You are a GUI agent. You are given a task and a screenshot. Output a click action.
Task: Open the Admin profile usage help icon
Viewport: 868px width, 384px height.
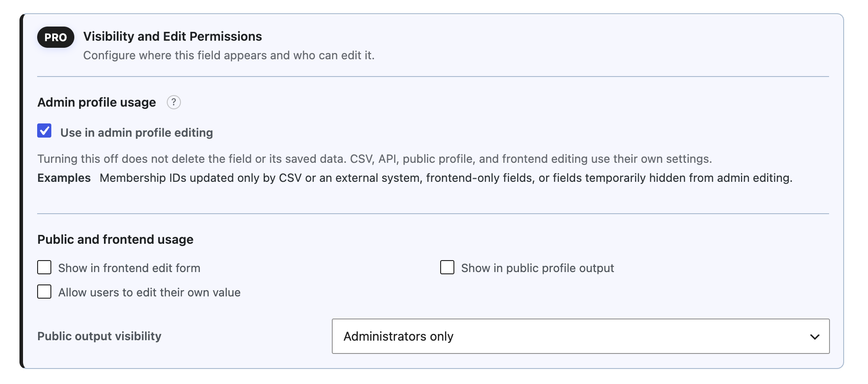click(x=174, y=102)
